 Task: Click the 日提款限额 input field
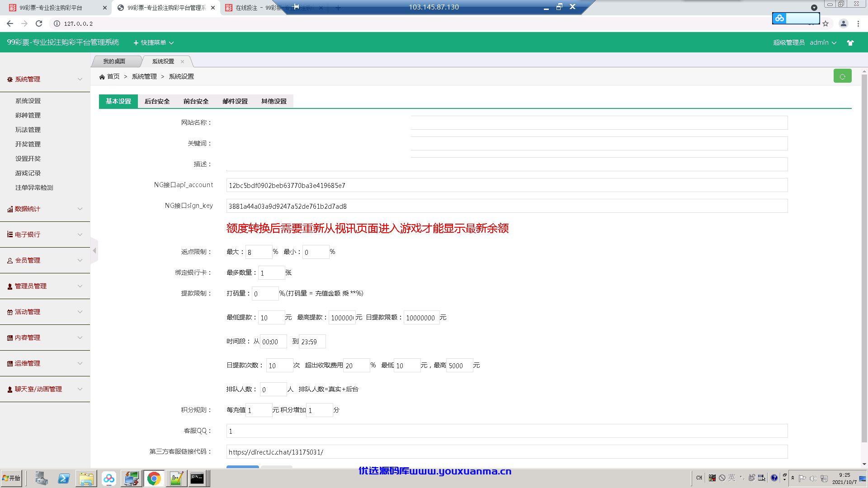[421, 318]
